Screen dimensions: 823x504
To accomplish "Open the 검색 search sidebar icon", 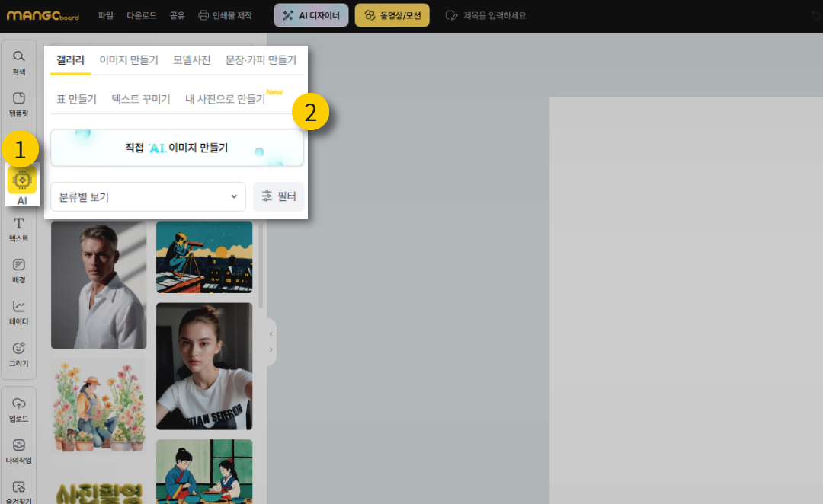I will click(x=19, y=62).
